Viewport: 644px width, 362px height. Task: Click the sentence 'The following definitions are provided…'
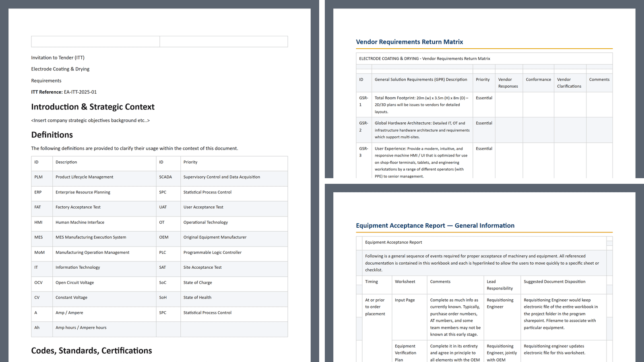(x=134, y=148)
